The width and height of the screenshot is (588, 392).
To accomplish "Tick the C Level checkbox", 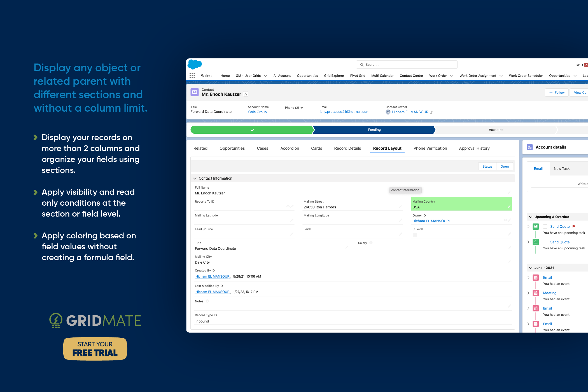I will point(415,235).
